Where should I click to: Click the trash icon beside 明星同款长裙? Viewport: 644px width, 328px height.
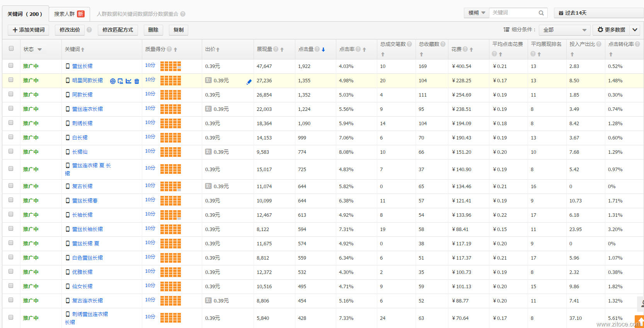tap(136, 81)
